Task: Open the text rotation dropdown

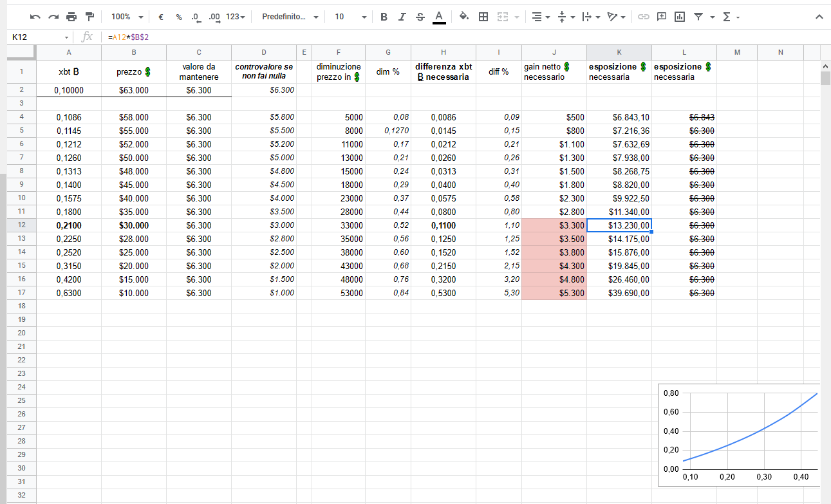Action: pyautogui.click(x=616, y=17)
